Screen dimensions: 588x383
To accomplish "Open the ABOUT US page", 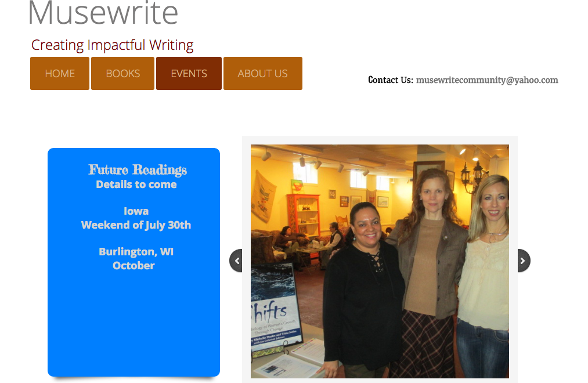I will [262, 74].
